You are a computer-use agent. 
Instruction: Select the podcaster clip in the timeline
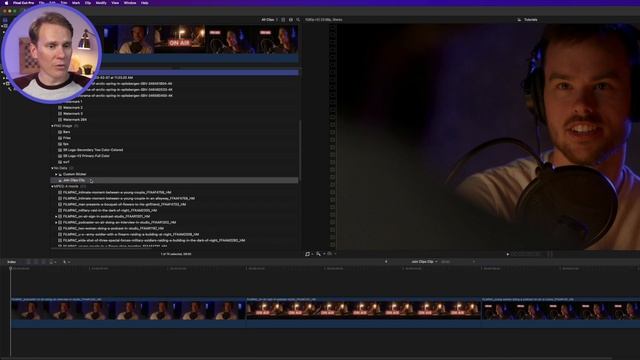pyautogui.click(x=128, y=312)
